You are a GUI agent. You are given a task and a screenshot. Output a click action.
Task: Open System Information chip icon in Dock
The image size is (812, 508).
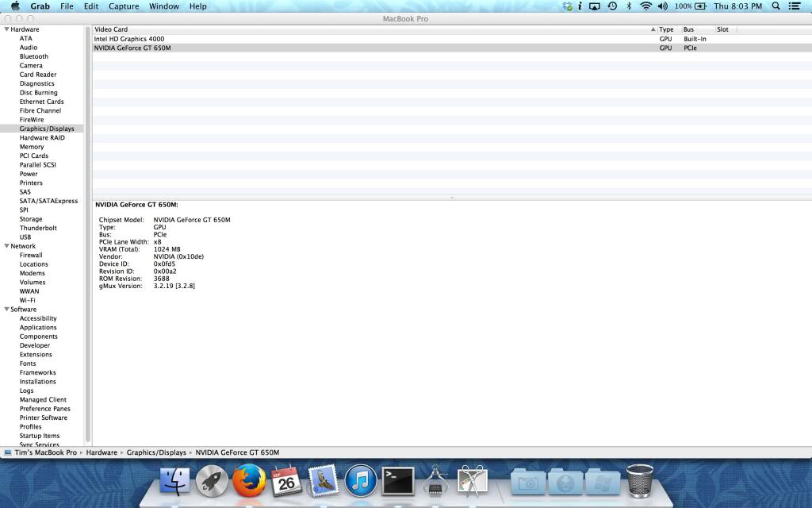[x=435, y=480]
